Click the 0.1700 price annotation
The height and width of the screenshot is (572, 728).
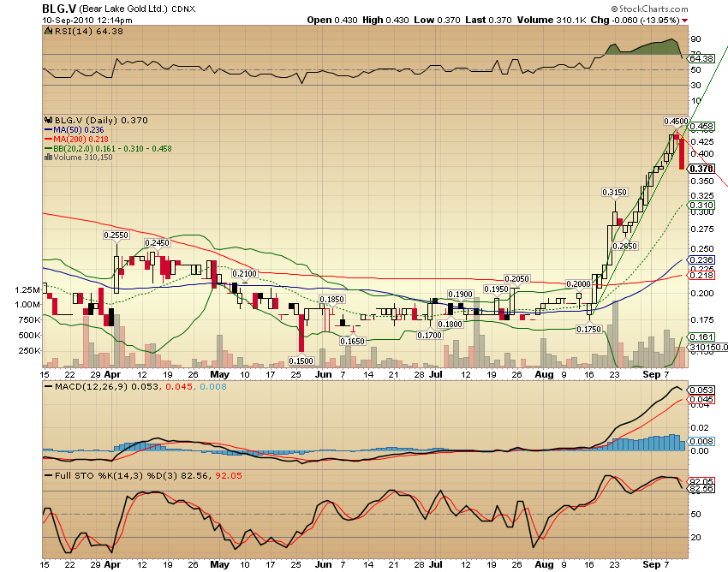click(429, 335)
